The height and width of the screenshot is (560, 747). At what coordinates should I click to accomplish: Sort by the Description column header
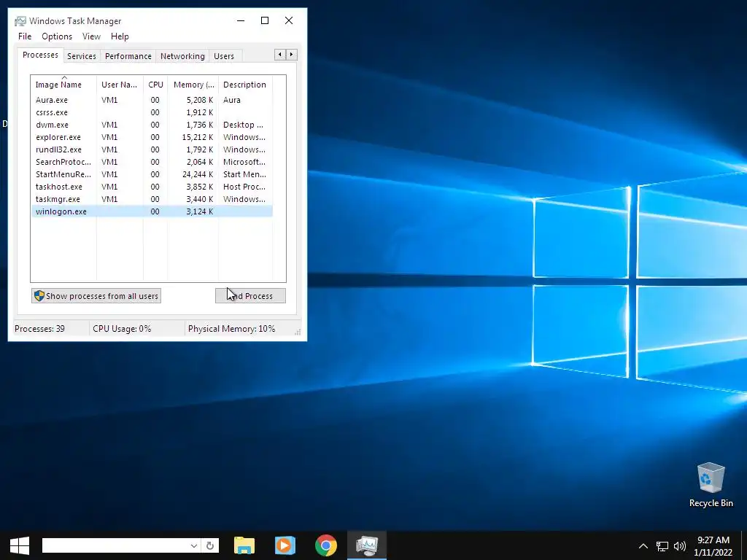coord(245,85)
